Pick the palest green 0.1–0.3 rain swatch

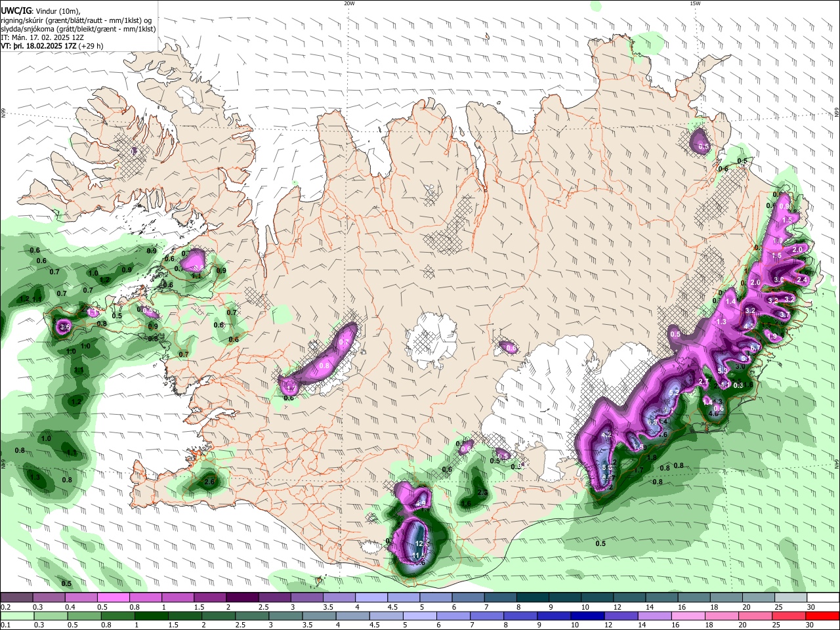pyautogui.click(x=16, y=616)
